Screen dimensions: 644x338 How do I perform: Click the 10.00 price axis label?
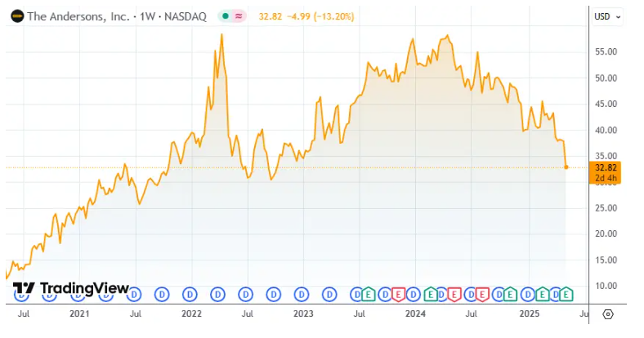tap(606, 286)
